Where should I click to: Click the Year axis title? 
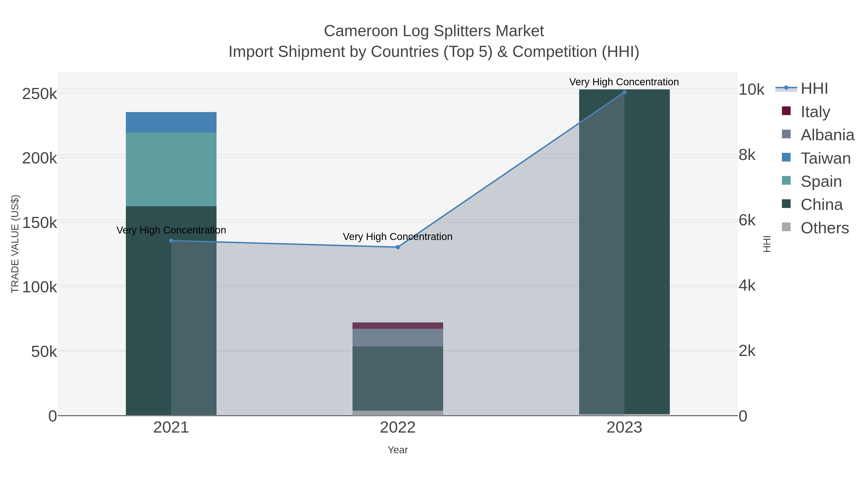[x=398, y=450]
